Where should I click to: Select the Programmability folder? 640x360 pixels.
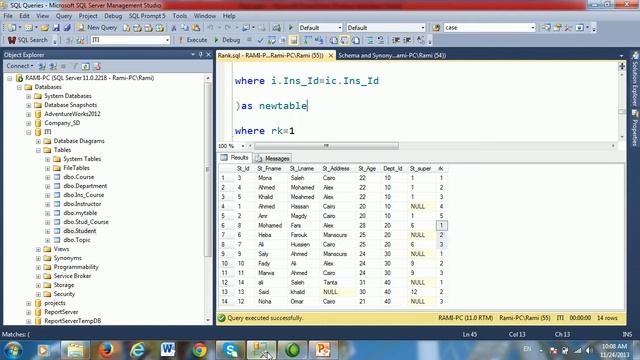tap(76, 267)
